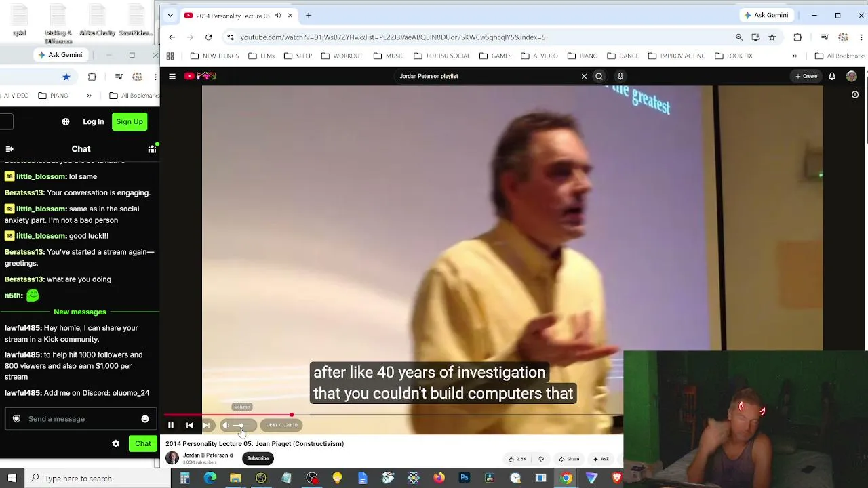Open YouTube info panel icon at right
The image size is (868, 488).
[855, 95]
